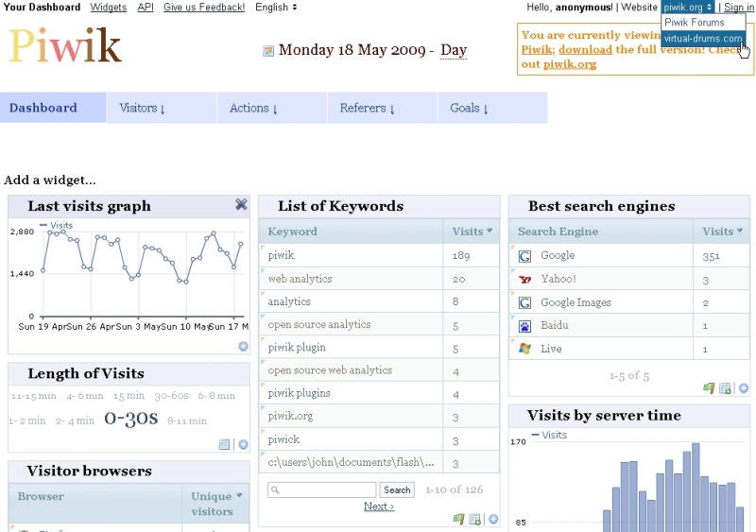Screen dimensions: 756x532
Task: Select the 'piwik plugin' keyword row
Action: 379,348
